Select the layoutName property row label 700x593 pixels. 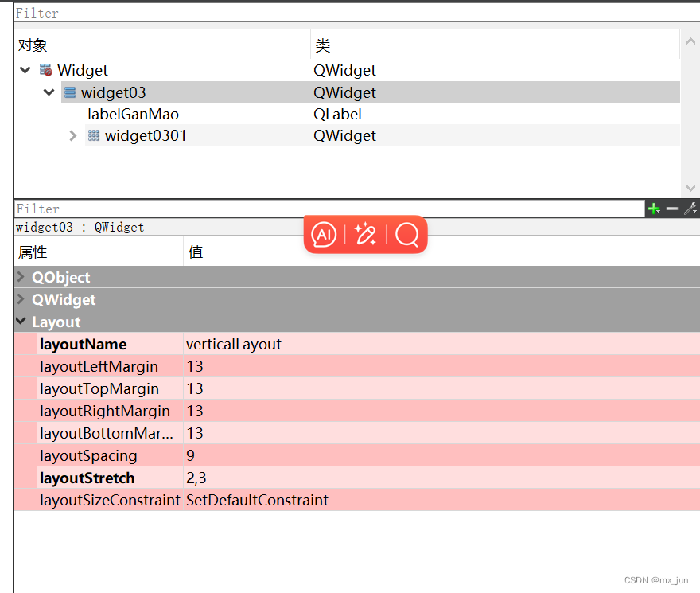(83, 344)
